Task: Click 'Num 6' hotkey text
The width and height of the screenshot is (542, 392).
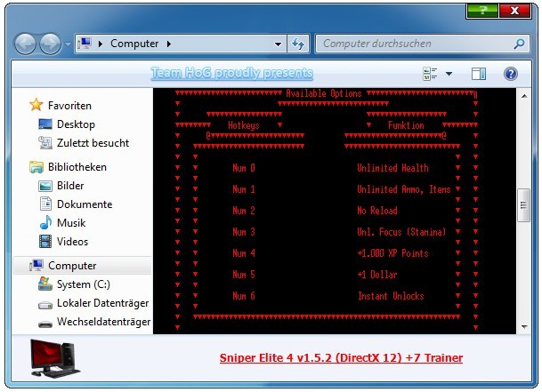Action: click(x=243, y=296)
